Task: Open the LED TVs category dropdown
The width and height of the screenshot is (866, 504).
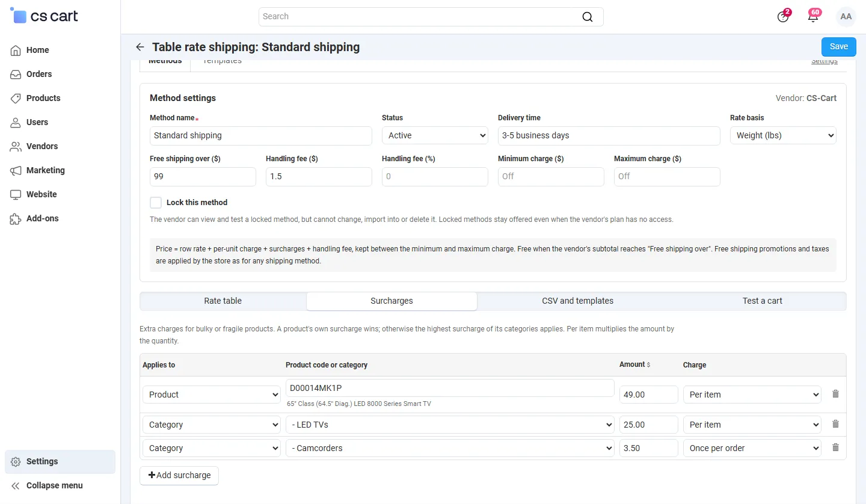Action: tap(450, 425)
